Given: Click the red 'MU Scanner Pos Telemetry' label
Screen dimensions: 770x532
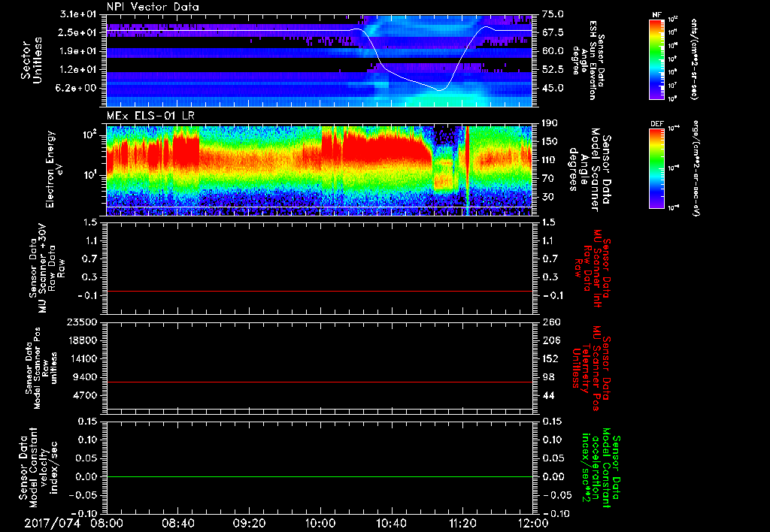Looking at the screenshot, I should [591, 369].
